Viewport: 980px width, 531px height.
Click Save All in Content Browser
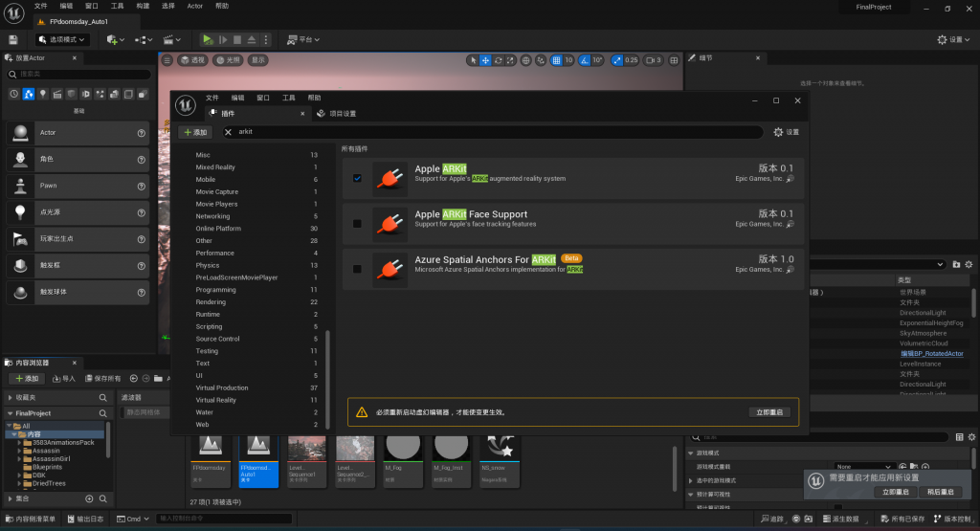click(x=103, y=379)
